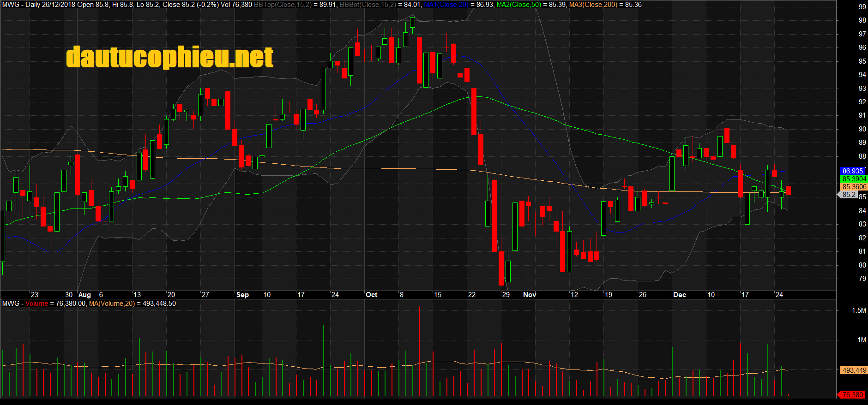This screenshot has height=405, width=868.
Task: Click the gray 85.2 last-price tag
Action: [849, 195]
